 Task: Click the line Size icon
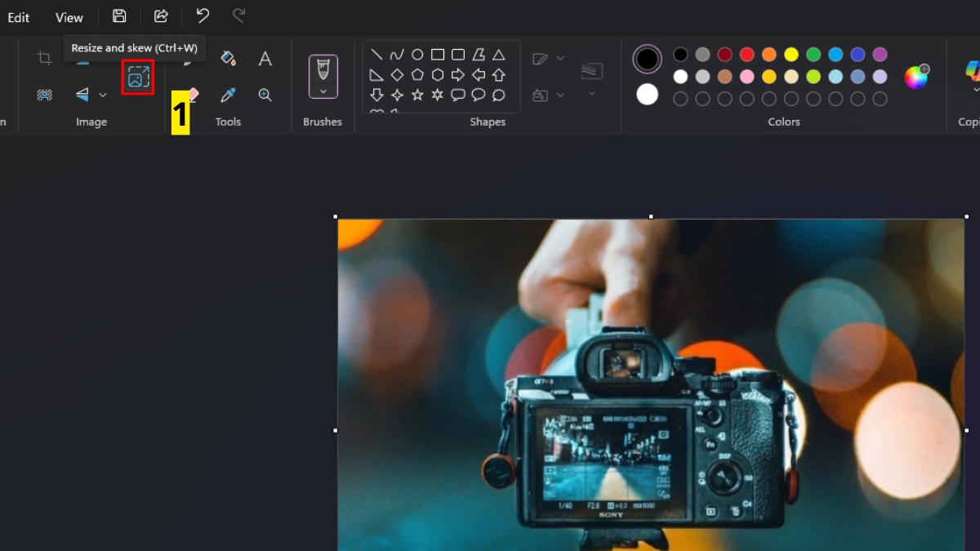click(x=592, y=72)
